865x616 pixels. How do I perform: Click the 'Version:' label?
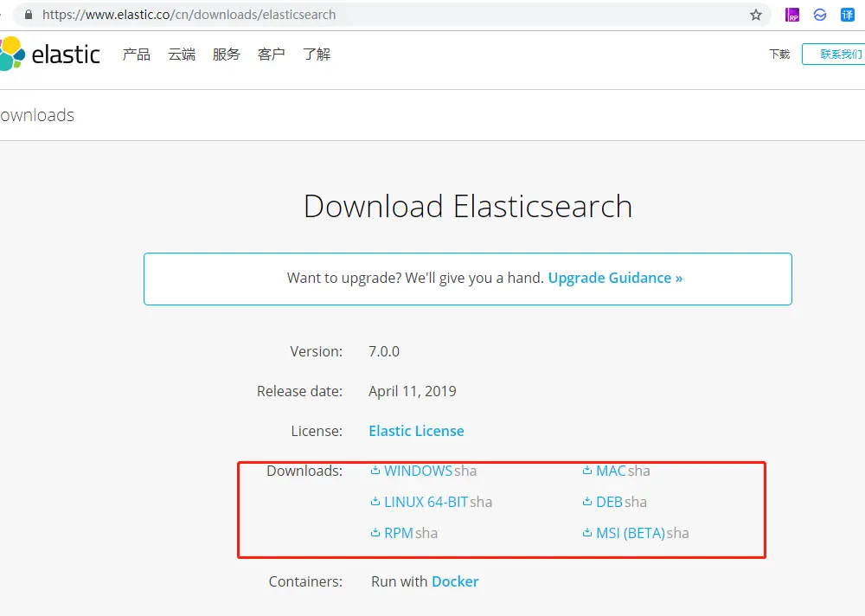point(316,351)
